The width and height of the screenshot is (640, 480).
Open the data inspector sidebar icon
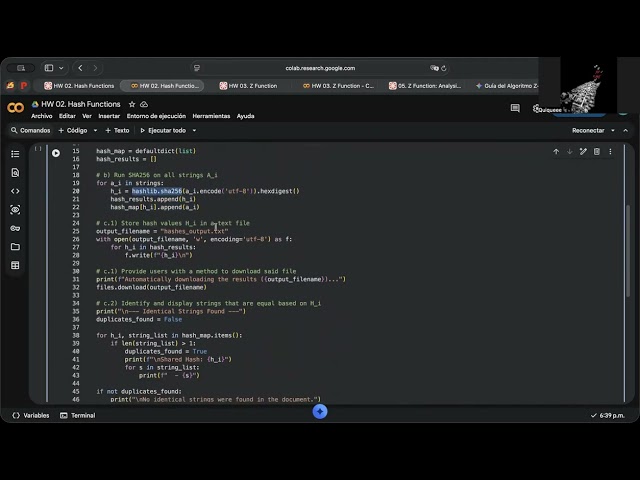click(15, 210)
